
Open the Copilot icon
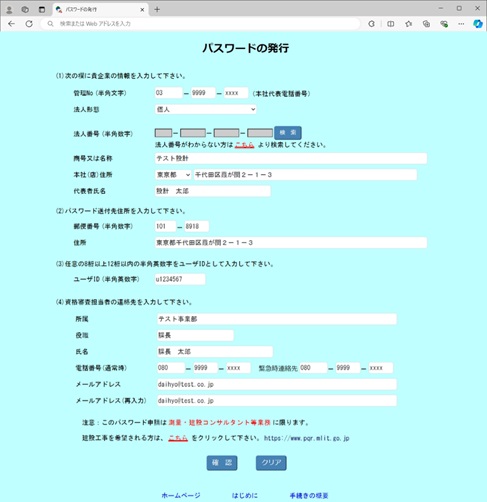(x=478, y=24)
